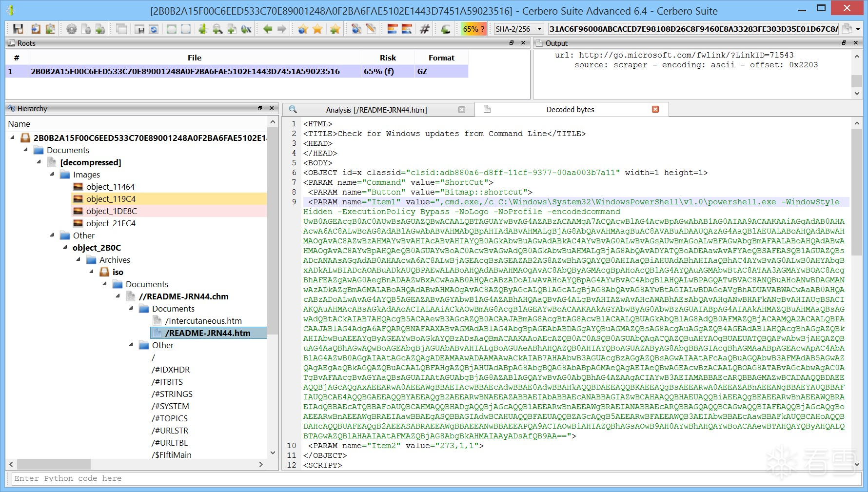Viewport: 868px width, 492px height.
Task: Click the magnifier search toolbar icon
Action: click(217, 29)
